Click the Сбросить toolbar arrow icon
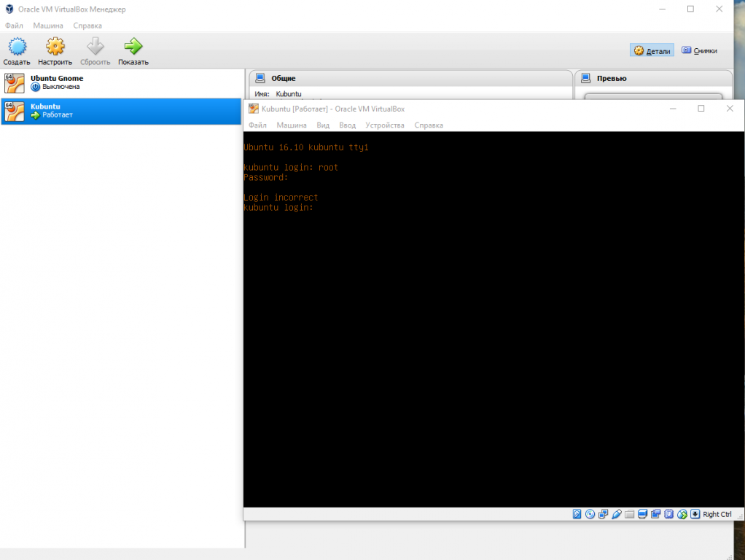This screenshot has height=560, width=745. coord(95,46)
